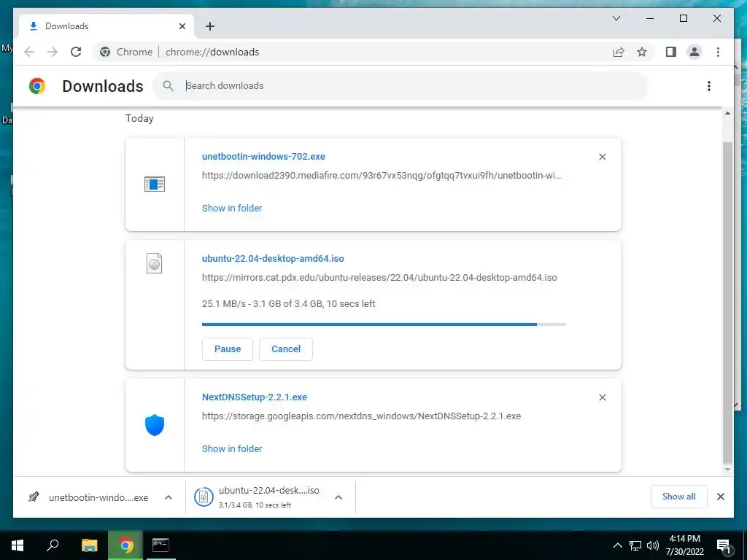Open network icon in system tray

[635, 545]
